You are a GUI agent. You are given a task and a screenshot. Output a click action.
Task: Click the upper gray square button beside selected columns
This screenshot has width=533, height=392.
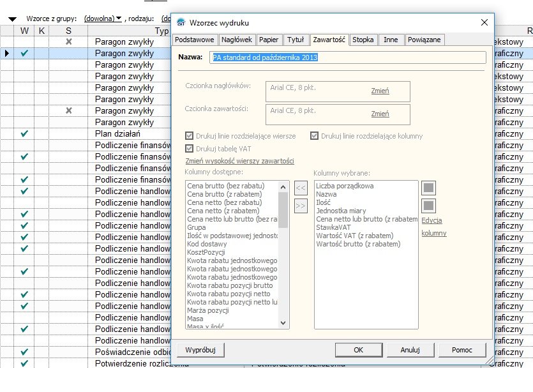point(428,188)
